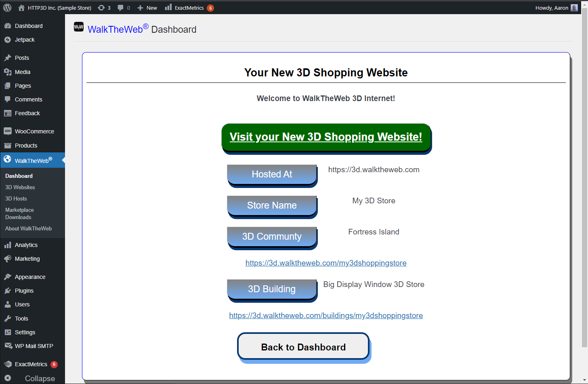Open the comments bubble icon in admin bar
The image size is (588, 384).
click(x=120, y=8)
